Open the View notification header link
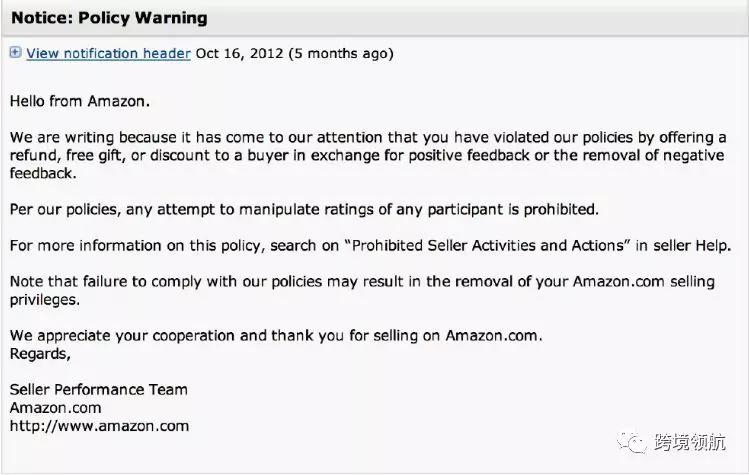The width and height of the screenshot is (749, 475). coord(108,54)
